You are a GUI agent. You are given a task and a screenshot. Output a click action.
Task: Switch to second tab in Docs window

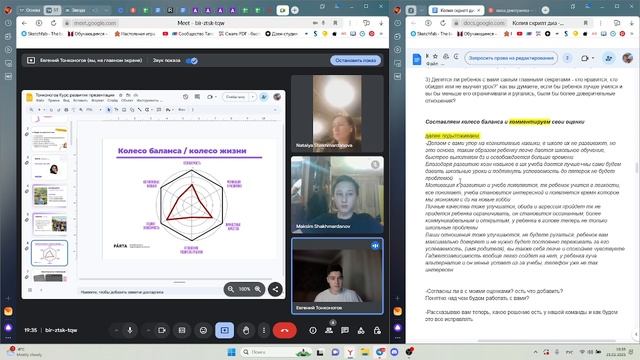(511, 10)
